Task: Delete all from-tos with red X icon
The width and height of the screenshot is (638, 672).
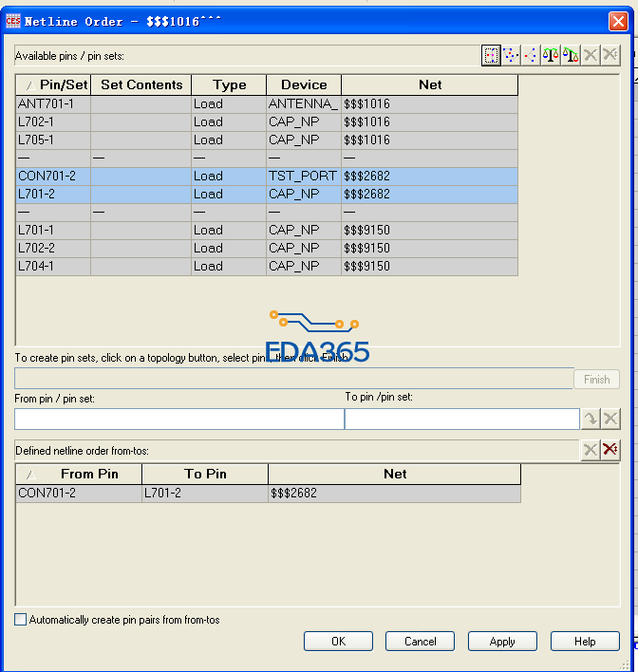Action: (x=610, y=450)
